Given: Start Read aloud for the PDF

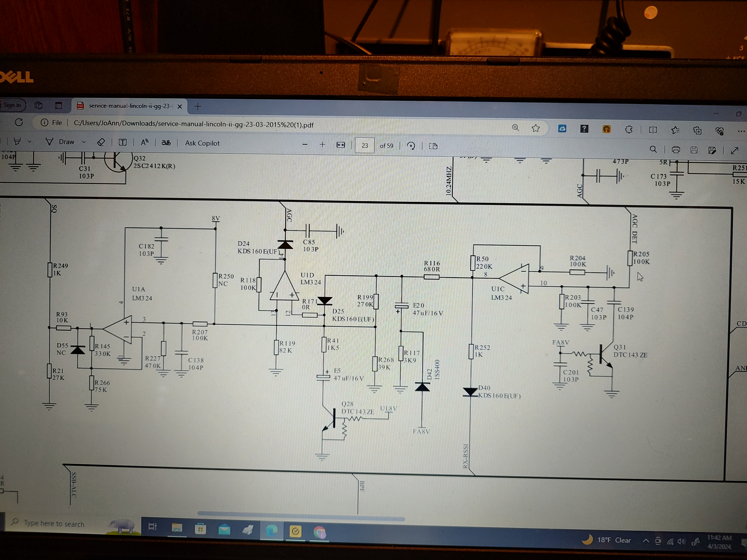Looking at the screenshot, I should click(x=145, y=142).
